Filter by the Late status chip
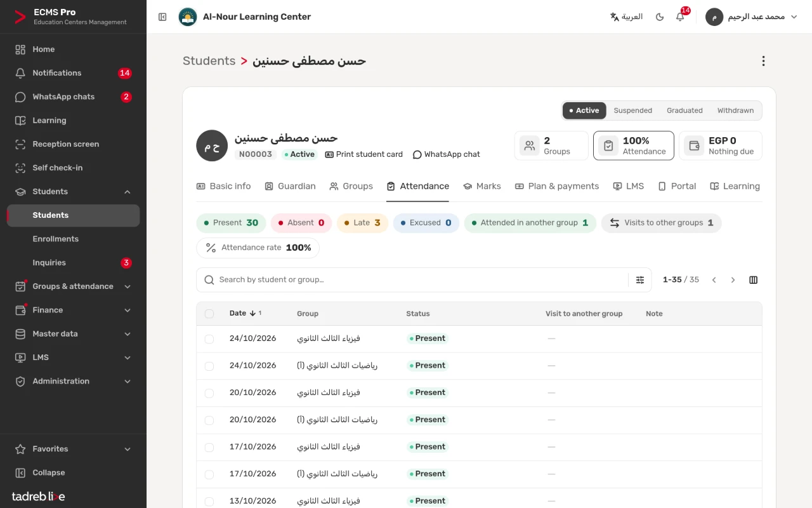The height and width of the screenshot is (508, 812). click(x=362, y=223)
